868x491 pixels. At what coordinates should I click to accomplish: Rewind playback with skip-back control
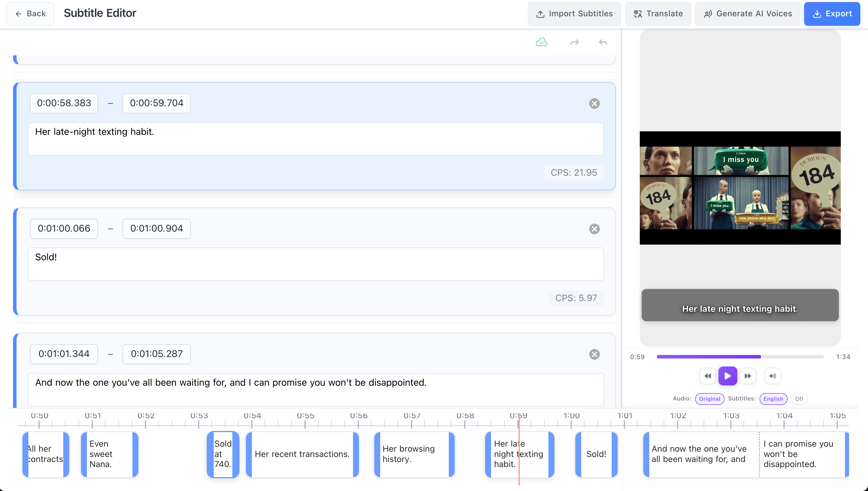(707, 376)
